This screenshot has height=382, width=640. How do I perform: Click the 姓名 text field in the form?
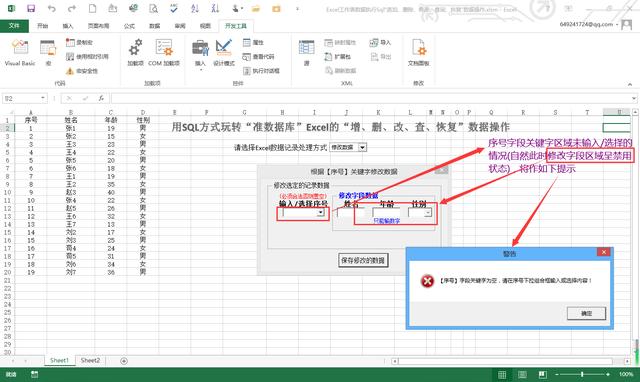[x=350, y=213]
